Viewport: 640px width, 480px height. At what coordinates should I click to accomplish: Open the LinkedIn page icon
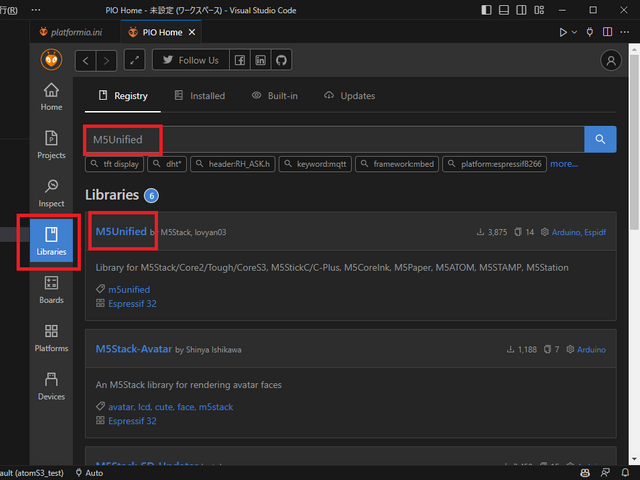(260, 60)
